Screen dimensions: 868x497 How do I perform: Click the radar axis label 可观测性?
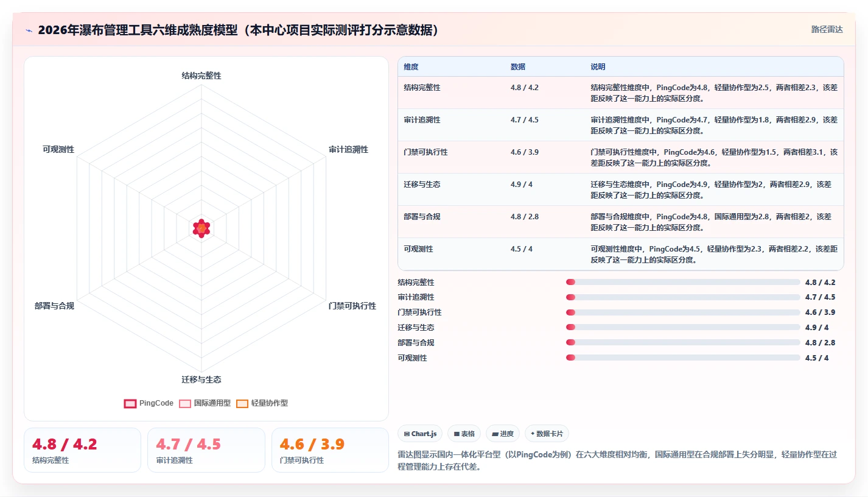click(58, 150)
